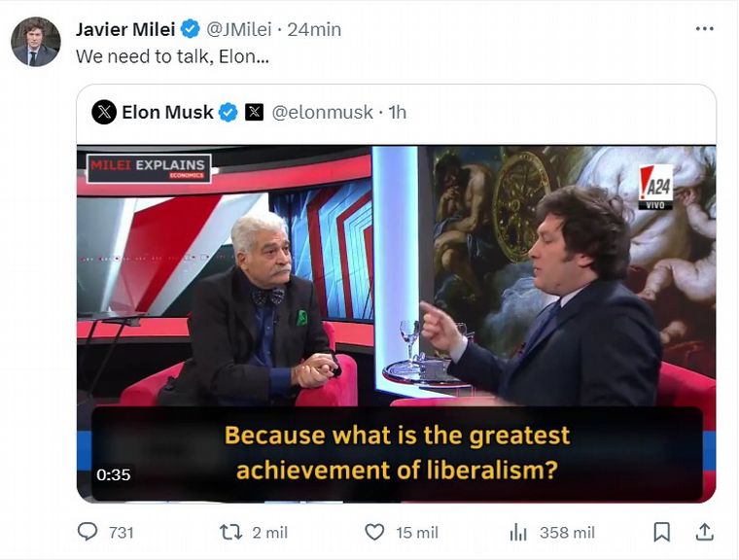Bookmark this tweet
This screenshot has height=560, width=739.
point(662,532)
